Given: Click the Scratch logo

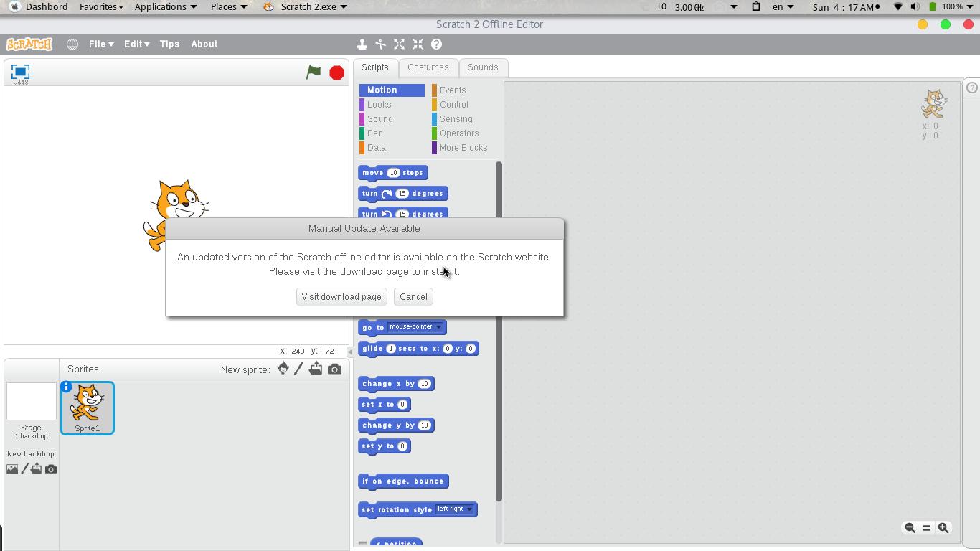Looking at the screenshot, I should (29, 44).
